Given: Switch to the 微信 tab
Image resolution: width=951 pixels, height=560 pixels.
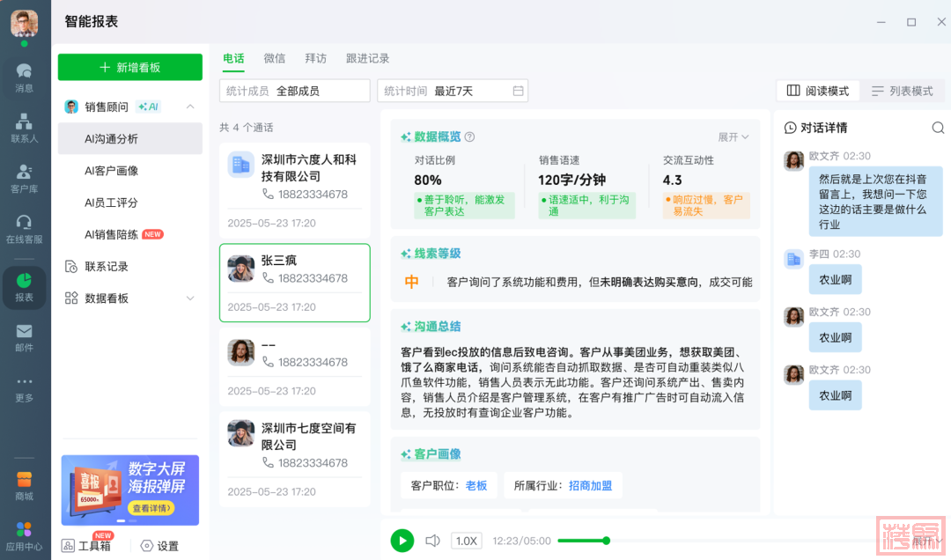Looking at the screenshot, I should coord(275,58).
